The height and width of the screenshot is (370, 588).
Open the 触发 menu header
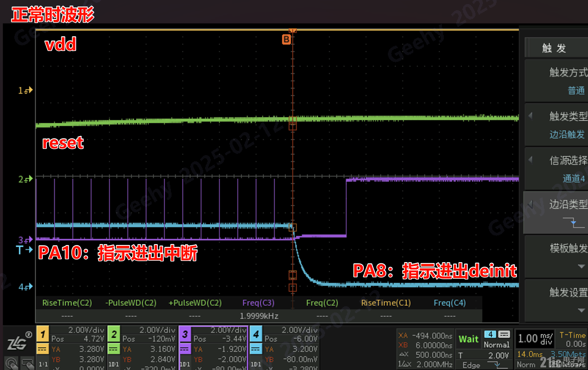pos(556,48)
